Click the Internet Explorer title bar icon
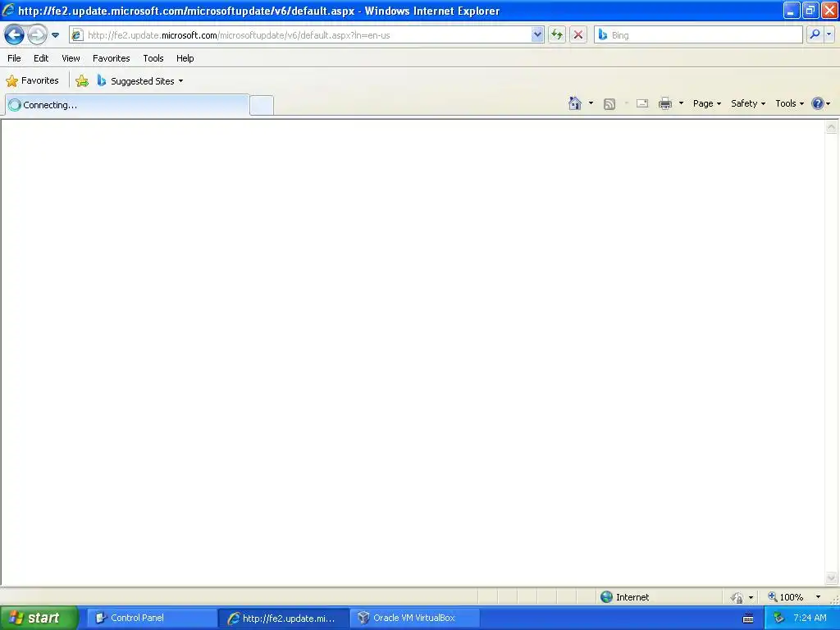Viewport: 840px width, 630px height. pos(8,10)
